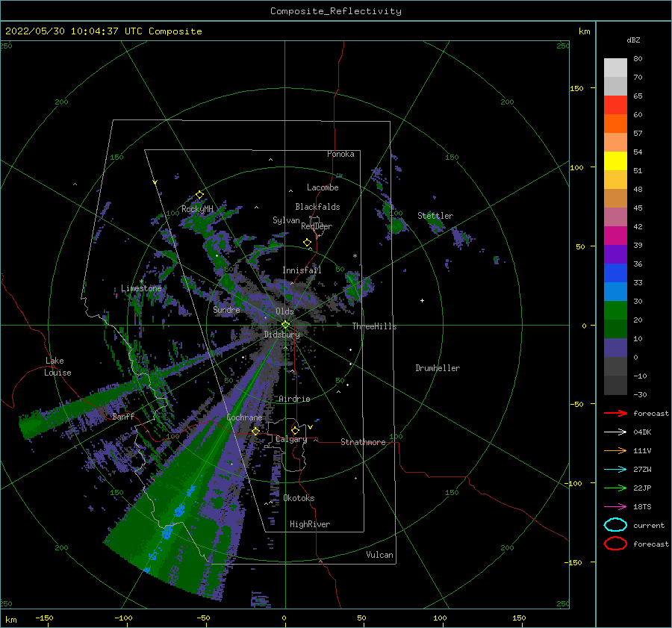Click the Sylvan town label
Viewport: 672px width, 628px height.
(x=286, y=220)
